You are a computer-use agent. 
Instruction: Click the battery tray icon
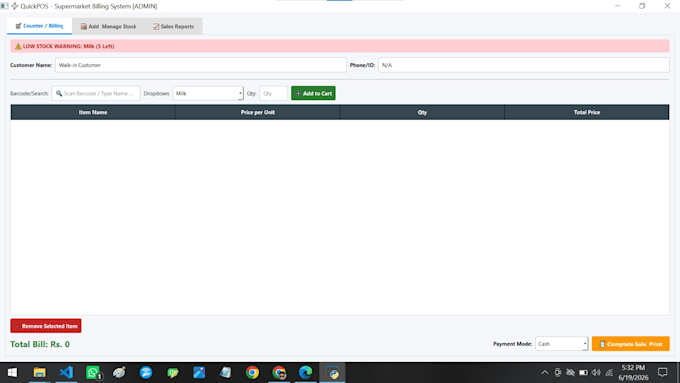583,373
